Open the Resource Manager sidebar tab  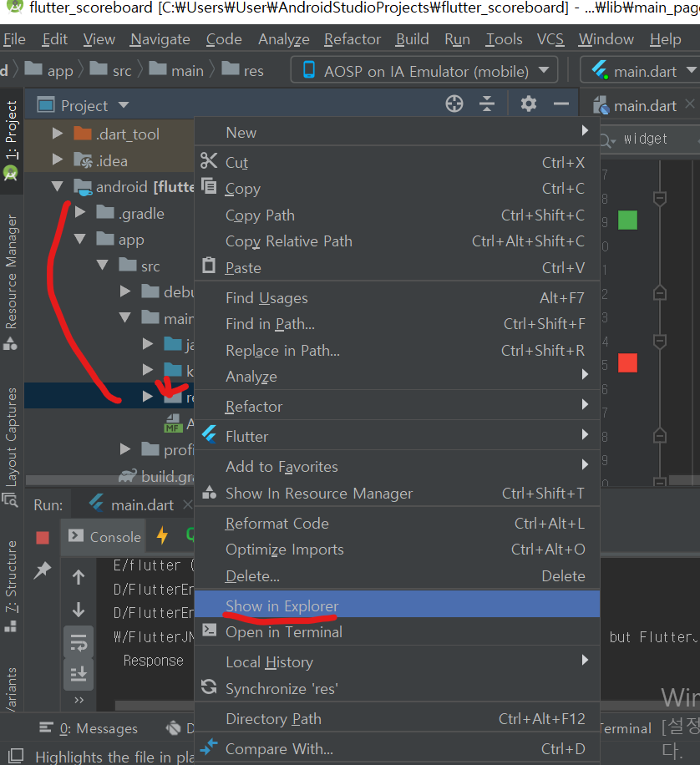click(x=11, y=281)
